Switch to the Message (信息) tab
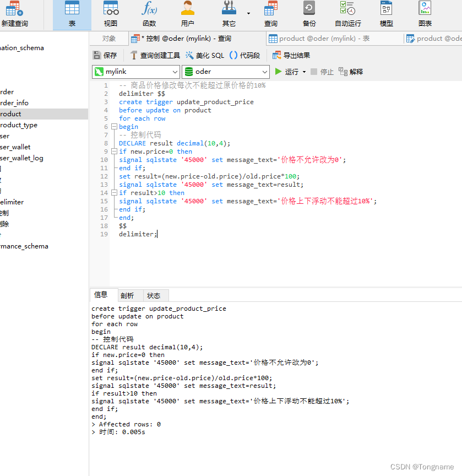462x476 pixels. tap(101, 295)
